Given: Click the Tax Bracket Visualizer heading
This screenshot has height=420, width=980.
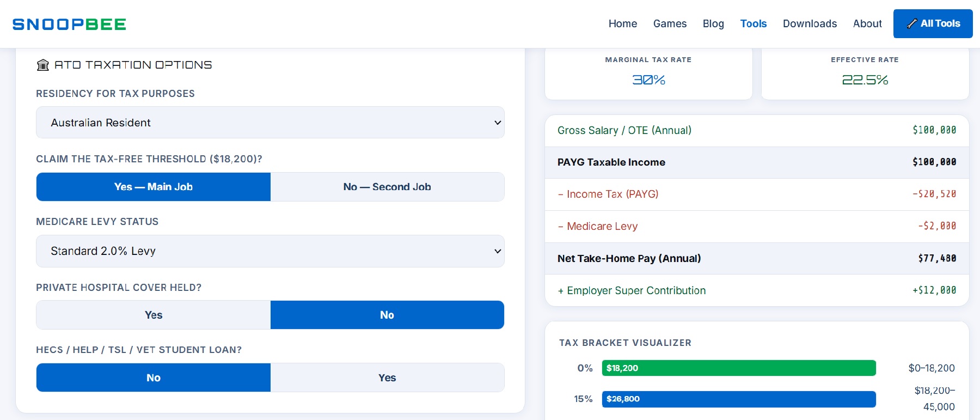Looking at the screenshot, I should coord(625,343).
